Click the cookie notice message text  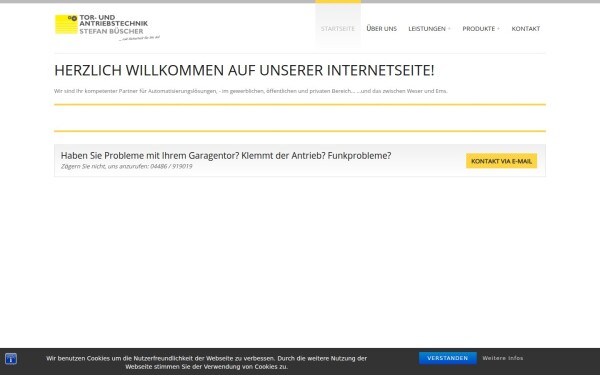[x=207, y=362]
